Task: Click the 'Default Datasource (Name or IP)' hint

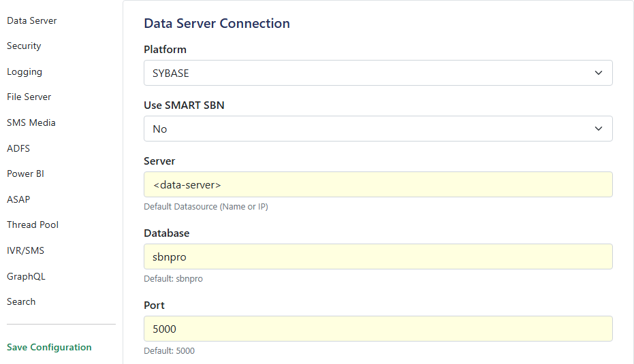Action: point(206,206)
